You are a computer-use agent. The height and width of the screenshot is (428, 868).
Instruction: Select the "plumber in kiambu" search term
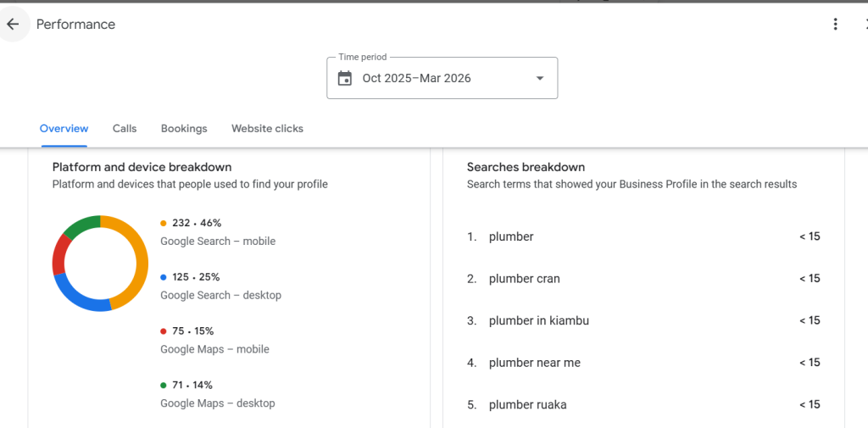(x=538, y=321)
